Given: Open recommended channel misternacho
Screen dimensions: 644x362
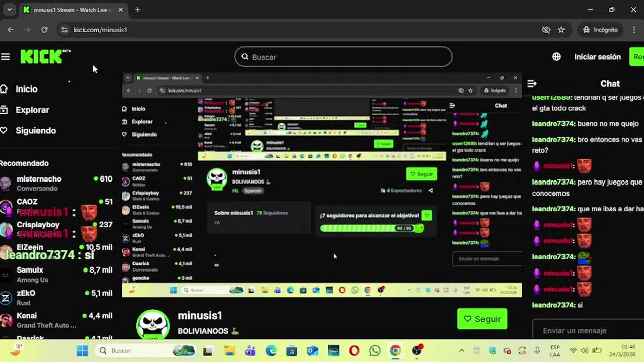Looking at the screenshot, I should [x=56, y=183].
